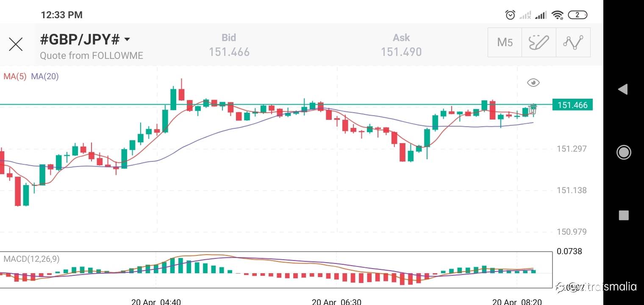
Task: Tap the Bid price 151.466
Action: pyautogui.click(x=229, y=52)
